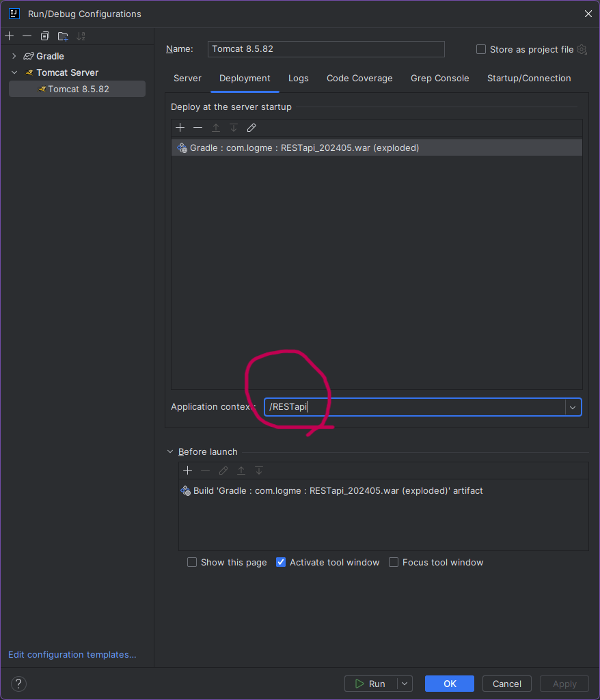Viewport: 600px width, 700px height.
Task: Open Edit configuration templates link
Action: [x=72, y=654]
